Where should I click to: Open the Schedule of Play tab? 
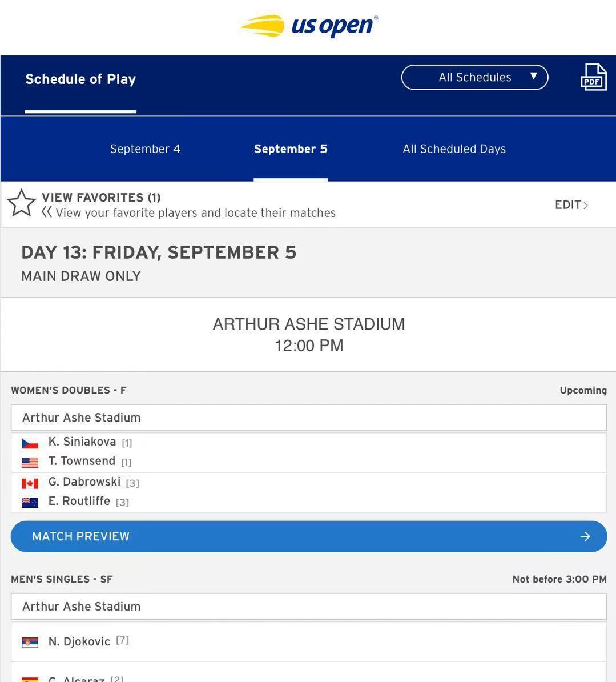[80, 79]
